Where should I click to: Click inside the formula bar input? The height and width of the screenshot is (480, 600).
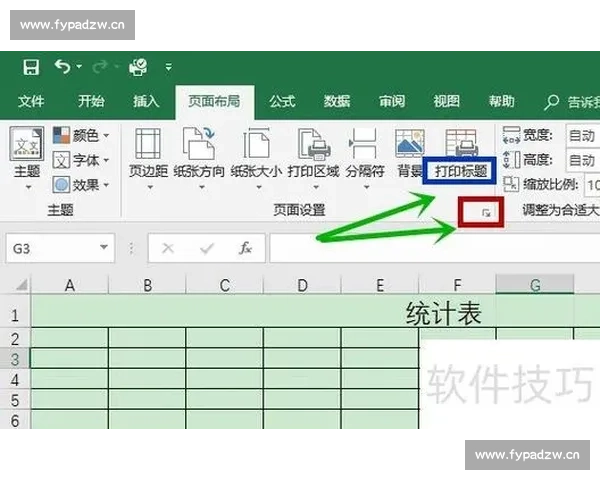(435, 248)
